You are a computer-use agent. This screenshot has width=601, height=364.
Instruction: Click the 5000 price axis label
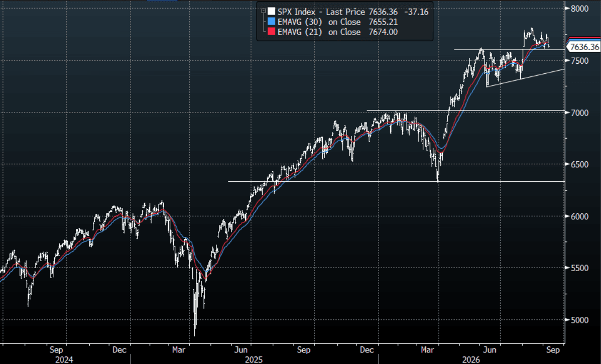[579, 320]
